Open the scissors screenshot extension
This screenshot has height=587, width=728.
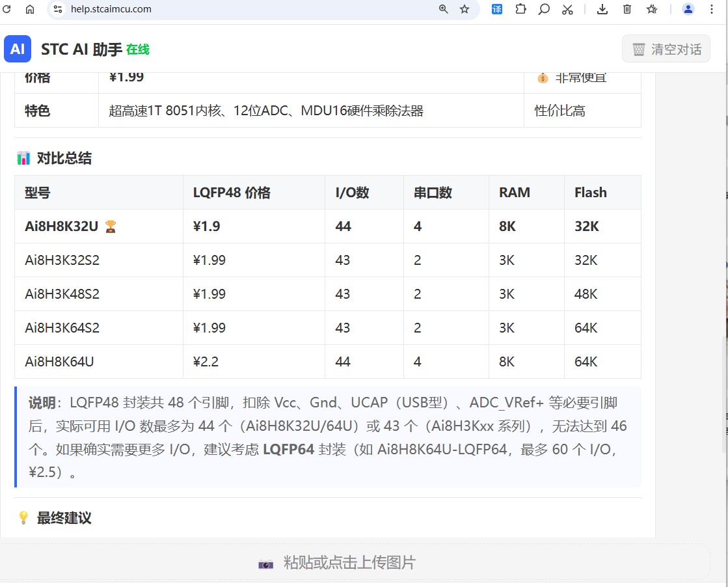tap(567, 9)
